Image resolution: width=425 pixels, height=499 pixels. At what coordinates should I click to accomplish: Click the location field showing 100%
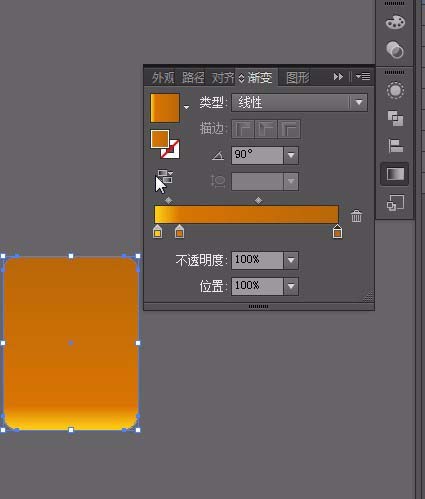click(x=258, y=286)
